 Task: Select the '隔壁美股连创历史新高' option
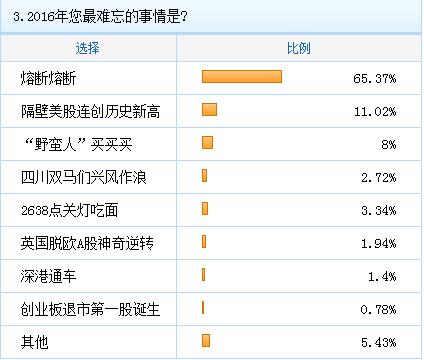pyautogui.click(x=91, y=111)
